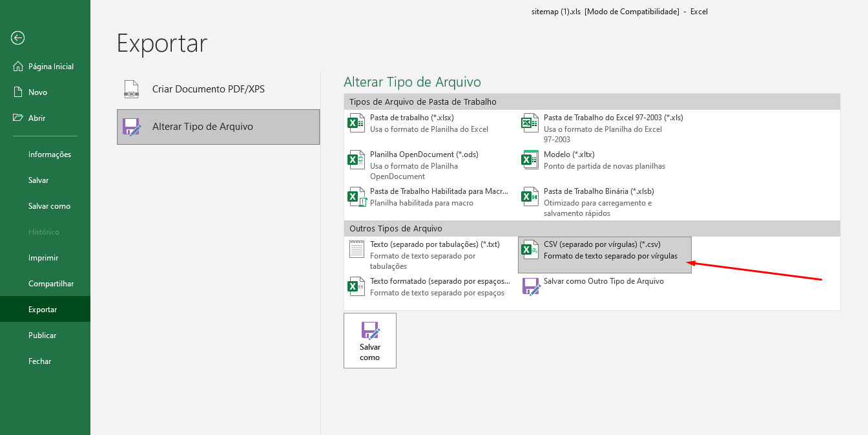Open Imprimir in the sidebar
Screen dimensions: 868x435
point(45,257)
